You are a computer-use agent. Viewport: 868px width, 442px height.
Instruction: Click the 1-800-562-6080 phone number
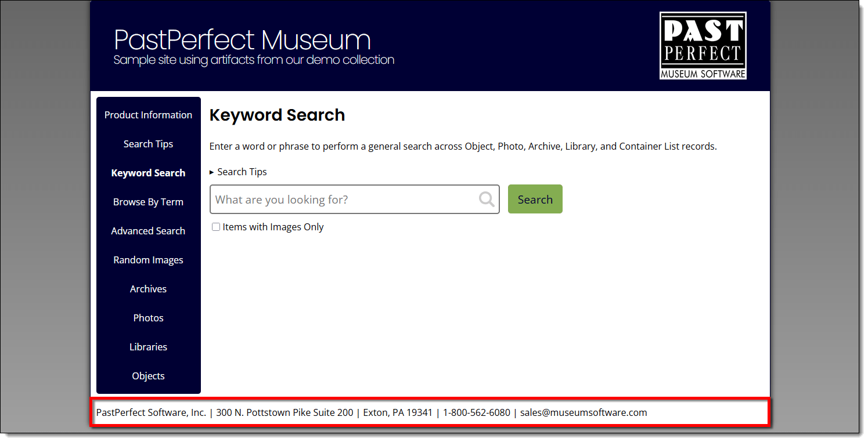coord(476,413)
